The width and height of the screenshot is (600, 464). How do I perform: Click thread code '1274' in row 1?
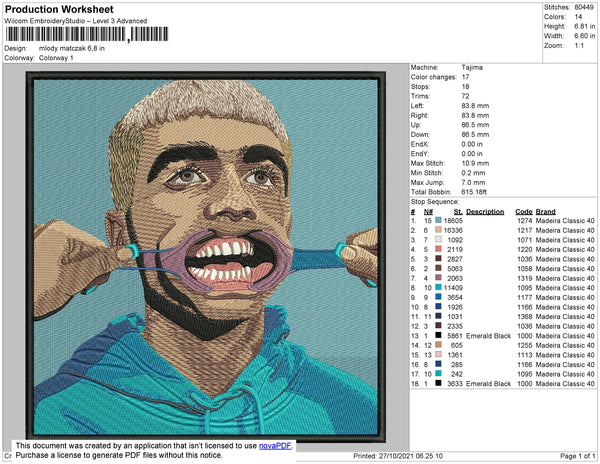(525, 221)
